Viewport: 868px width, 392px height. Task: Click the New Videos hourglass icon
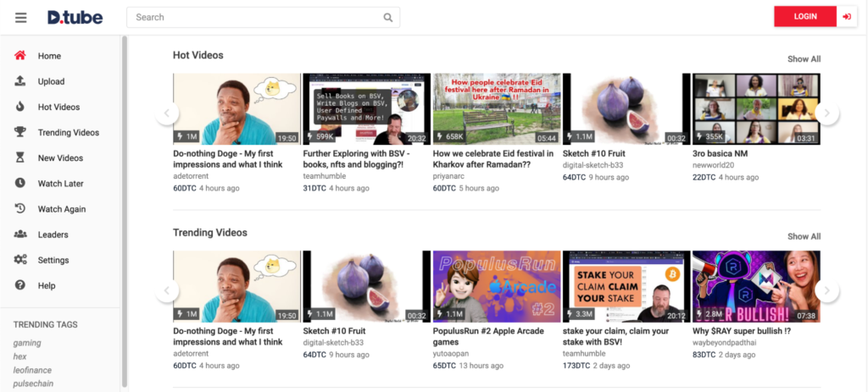tap(20, 158)
